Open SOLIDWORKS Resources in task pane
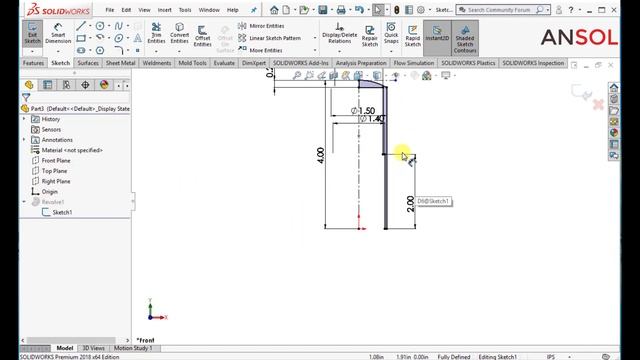Image resolution: width=640 pixels, height=360 pixels. (x=613, y=87)
